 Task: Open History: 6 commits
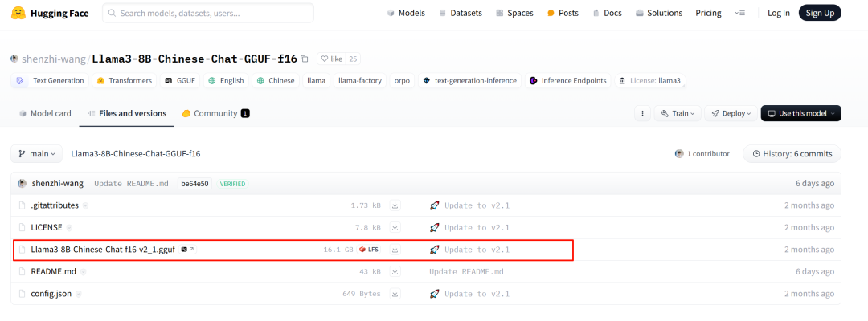pos(792,153)
